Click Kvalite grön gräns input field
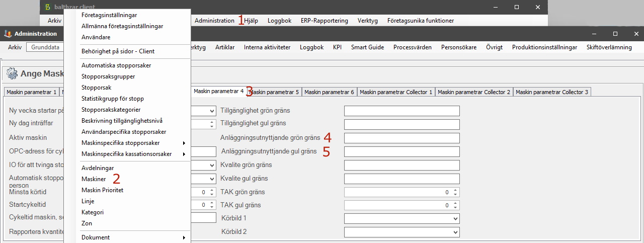The width and height of the screenshot is (644, 243). [x=402, y=165]
